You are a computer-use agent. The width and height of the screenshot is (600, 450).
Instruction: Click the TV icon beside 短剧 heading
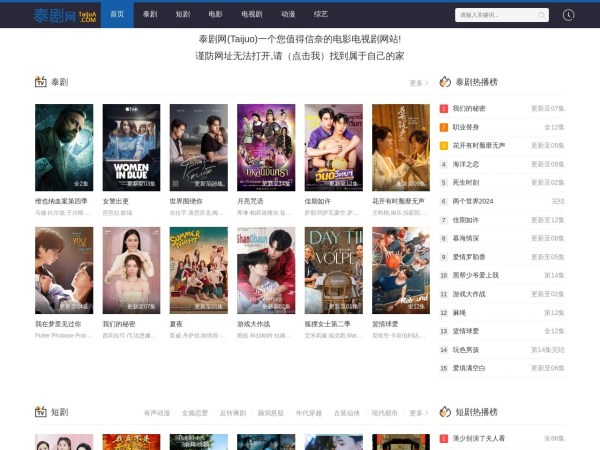click(41, 412)
